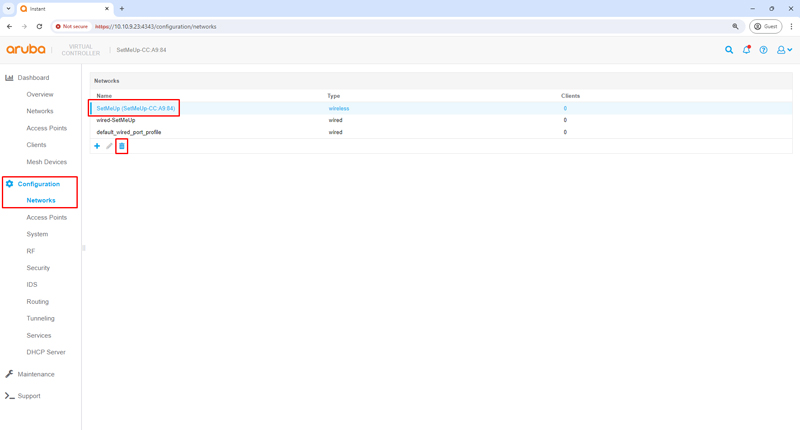Click the search magnifier icon in header
Image resolution: width=800 pixels, height=430 pixels.
[x=729, y=50]
